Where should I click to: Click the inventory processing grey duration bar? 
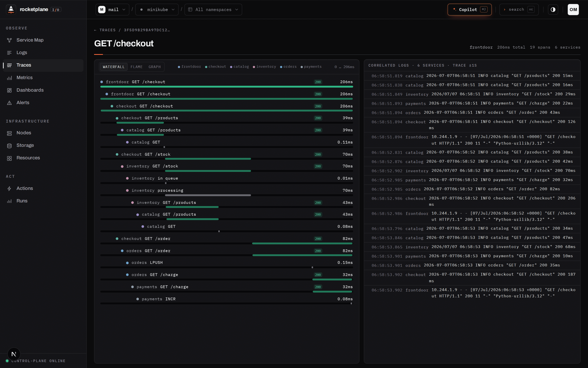(208, 195)
